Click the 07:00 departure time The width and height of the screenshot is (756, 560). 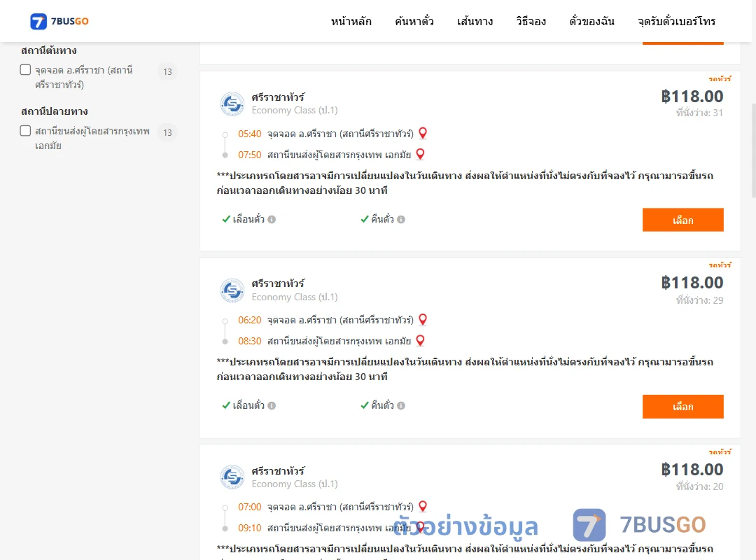(x=249, y=507)
